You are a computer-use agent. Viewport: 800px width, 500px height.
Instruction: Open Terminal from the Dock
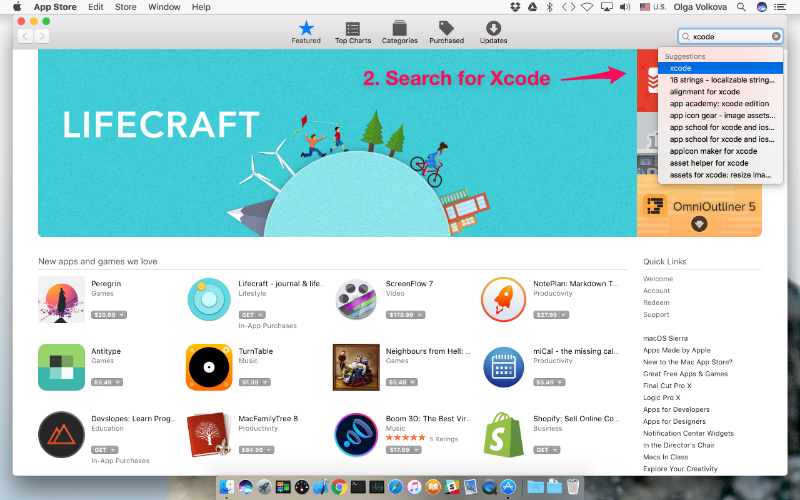tap(358, 487)
